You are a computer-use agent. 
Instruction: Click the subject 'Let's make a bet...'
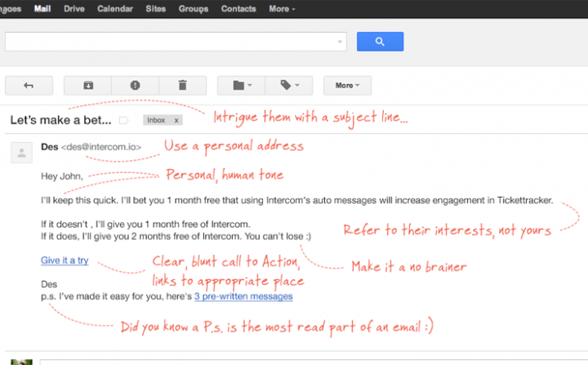click(60, 120)
